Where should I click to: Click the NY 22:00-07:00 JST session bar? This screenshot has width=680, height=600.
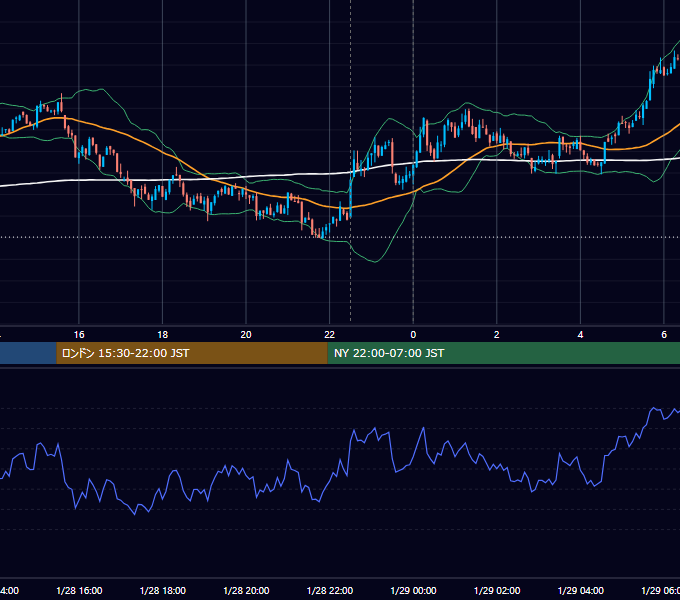(x=503, y=353)
